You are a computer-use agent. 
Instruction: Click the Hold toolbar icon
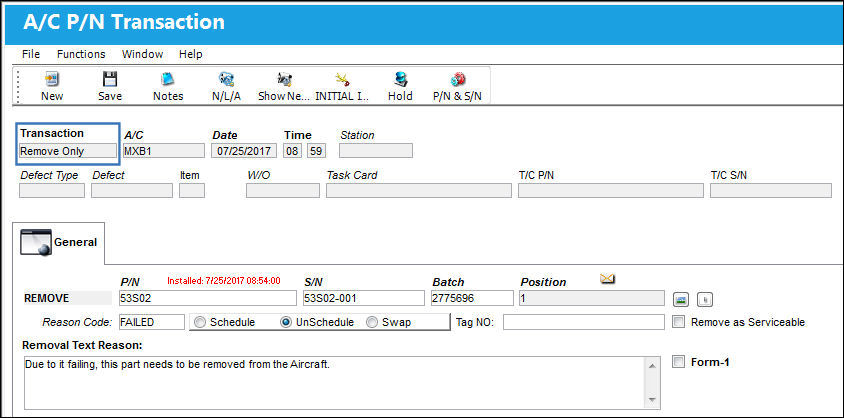pyautogui.click(x=400, y=80)
